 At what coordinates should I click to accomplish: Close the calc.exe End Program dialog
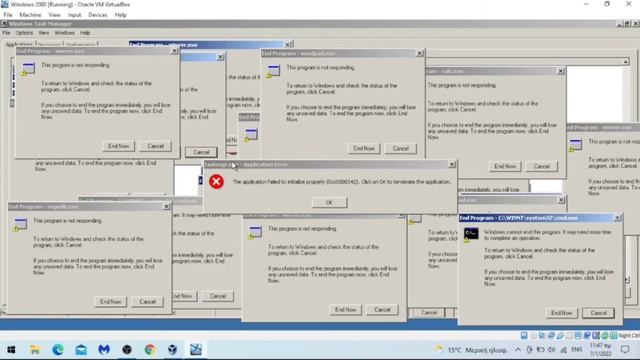click(561, 71)
